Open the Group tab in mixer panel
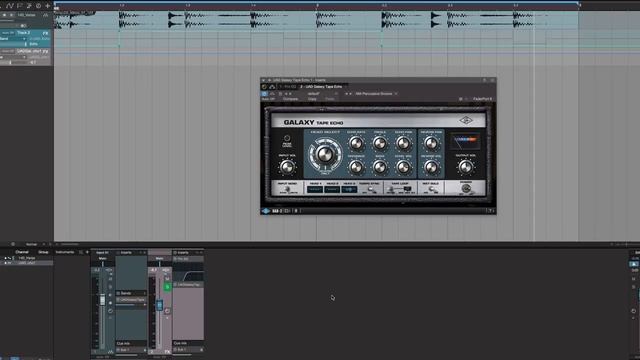This screenshot has height=360, width=640. pyautogui.click(x=43, y=252)
